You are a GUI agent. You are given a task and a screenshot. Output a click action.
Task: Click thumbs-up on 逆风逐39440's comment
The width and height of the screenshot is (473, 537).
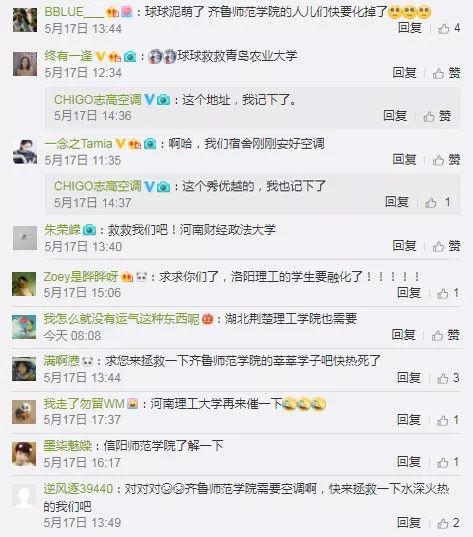coord(443,523)
